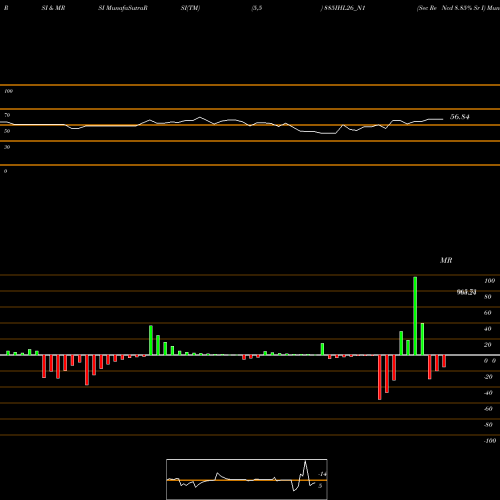Open the mini overview chart thumbnail

[247, 479]
